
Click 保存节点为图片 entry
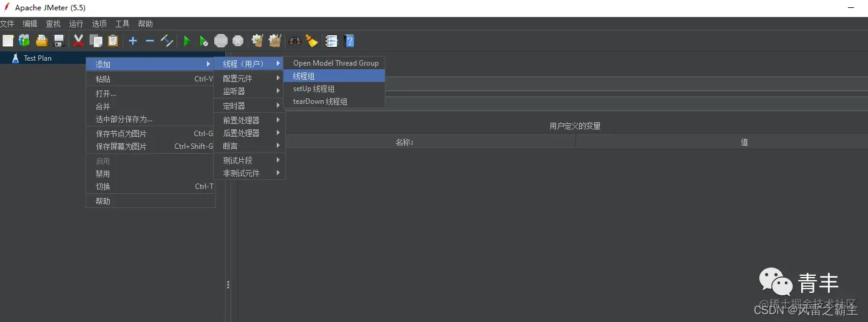click(151, 134)
